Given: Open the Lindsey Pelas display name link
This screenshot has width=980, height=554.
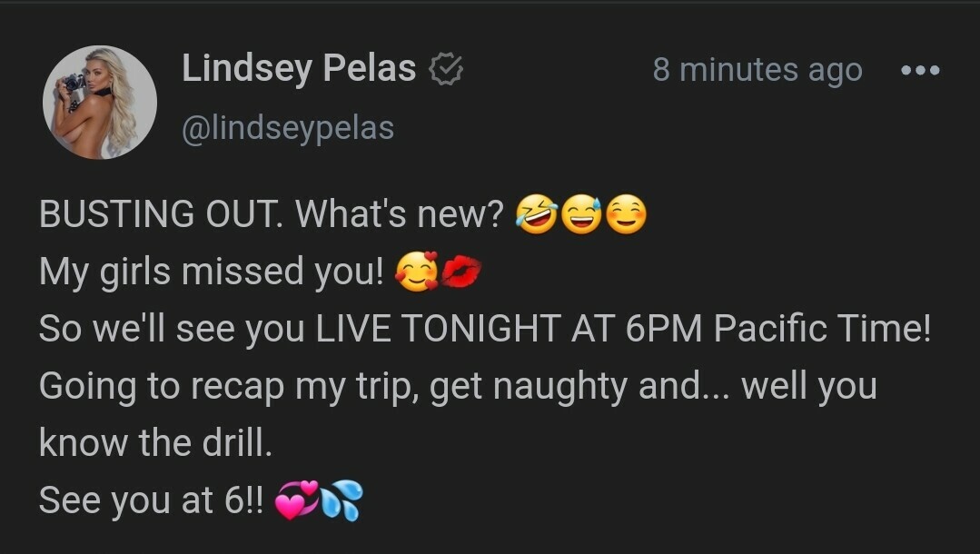Looking at the screenshot, I should click(x=299, y=68).
